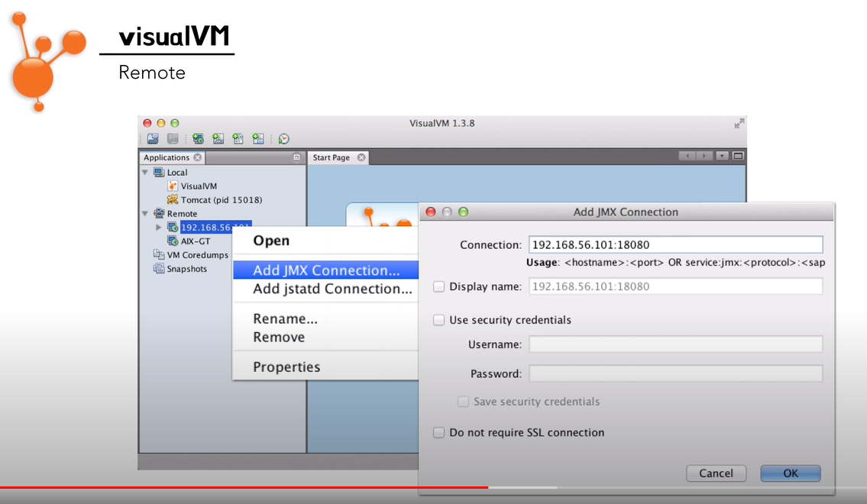Toggle Save security credentials checkbox

[464, 402]
